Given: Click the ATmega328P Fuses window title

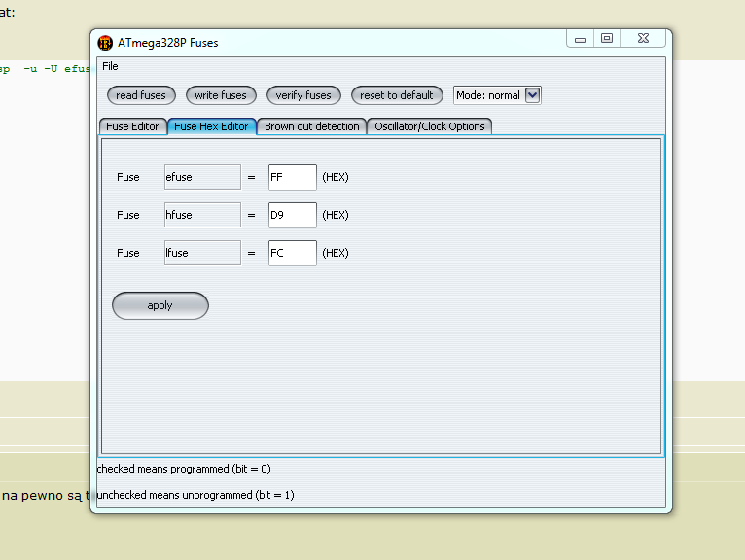Looking at the screenshot, I should coord(167,43).
